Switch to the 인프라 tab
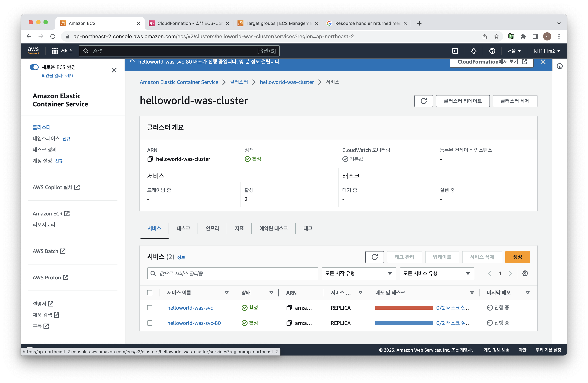 [212, 228]
